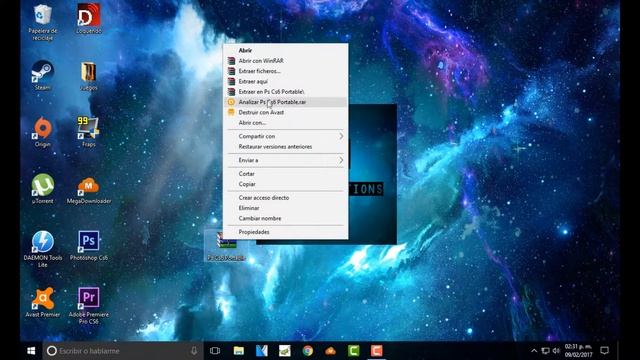This screenshot has height=360, width=640.
Task: Open the blue M taskbar icon
Action: 262,351
